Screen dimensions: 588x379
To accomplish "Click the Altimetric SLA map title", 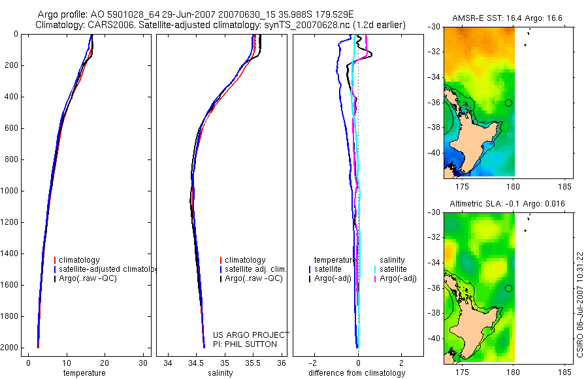I will 507,204.
